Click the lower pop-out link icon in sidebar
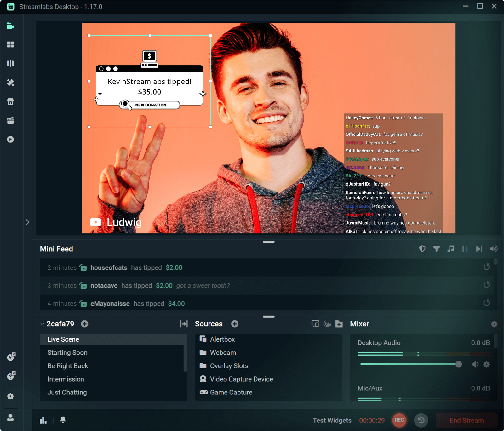 (11, 376)
